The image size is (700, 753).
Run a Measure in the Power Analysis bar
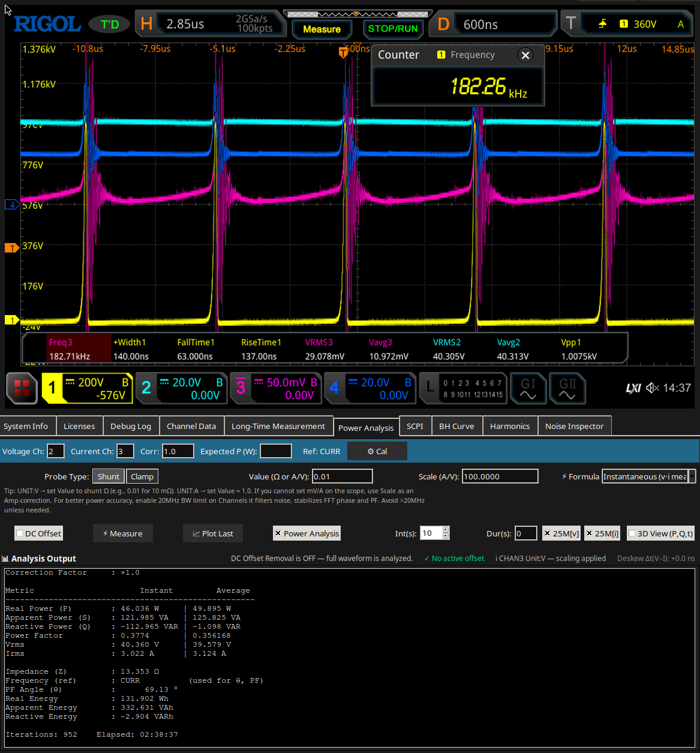[x=122, y=533]
